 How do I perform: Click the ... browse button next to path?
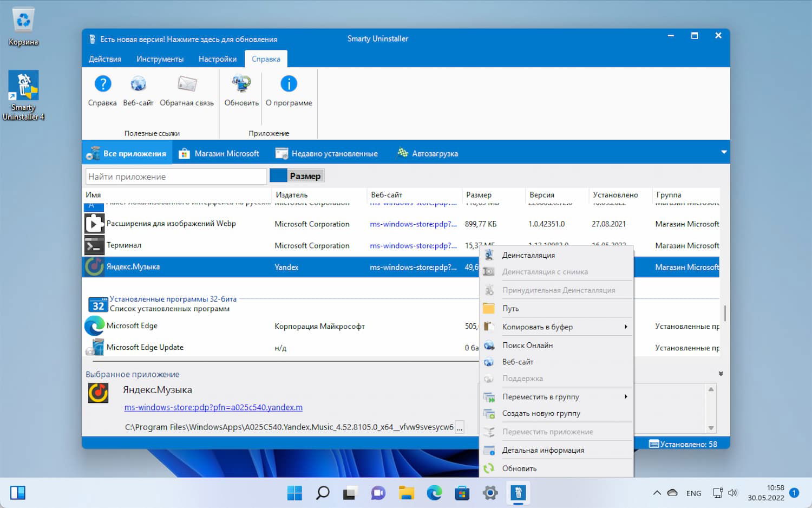459,427
